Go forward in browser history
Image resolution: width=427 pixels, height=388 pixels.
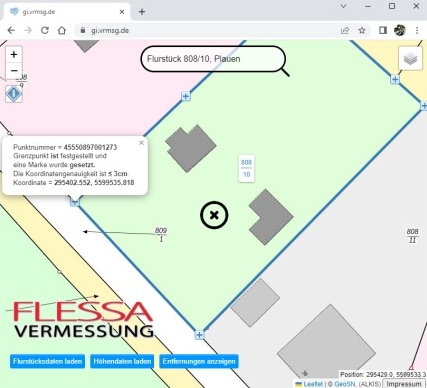click(x=28, y=30)
